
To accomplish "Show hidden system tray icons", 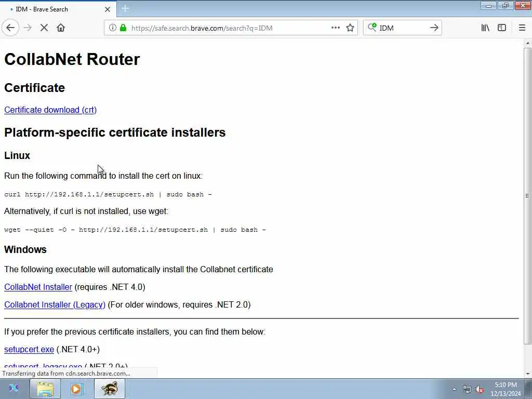I will [x=454, y=390].
